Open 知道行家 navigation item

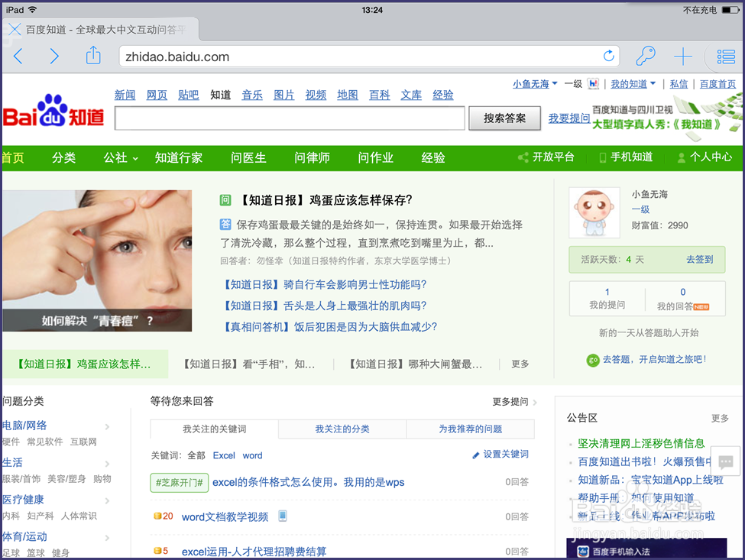tap(179, 157)
